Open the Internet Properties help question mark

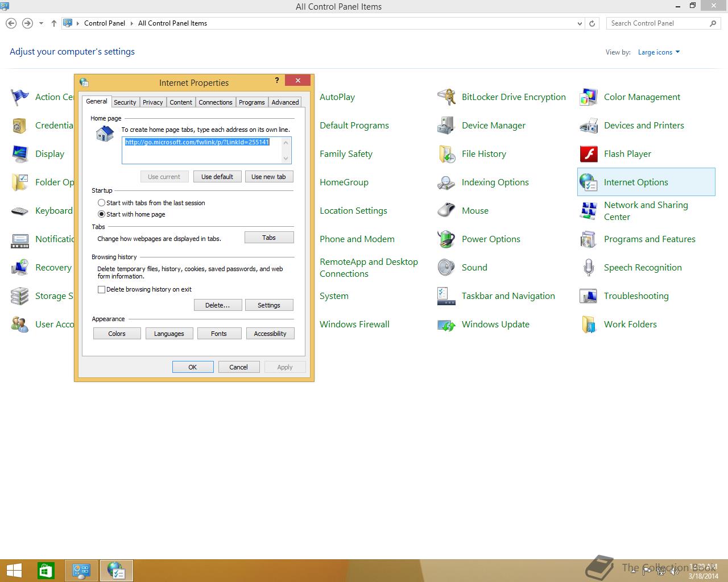point(277,80)
